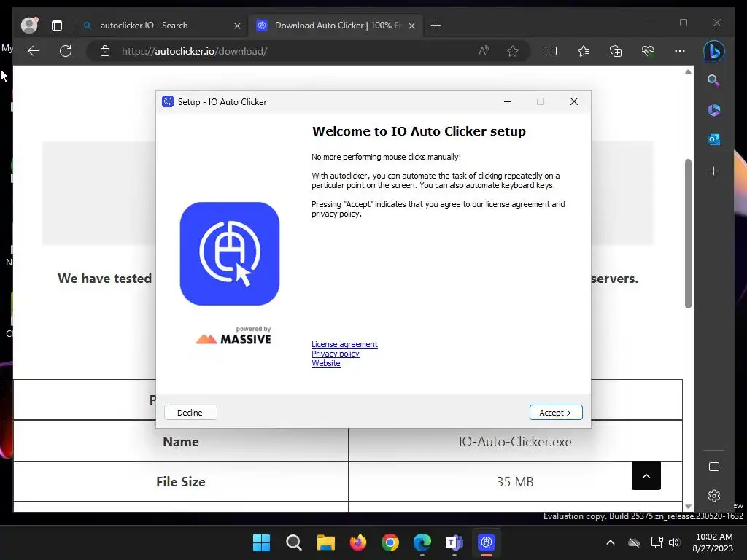747x560 pixels.
Task: Close the IO Auto Clicker setup dialog
Action: 574,101
